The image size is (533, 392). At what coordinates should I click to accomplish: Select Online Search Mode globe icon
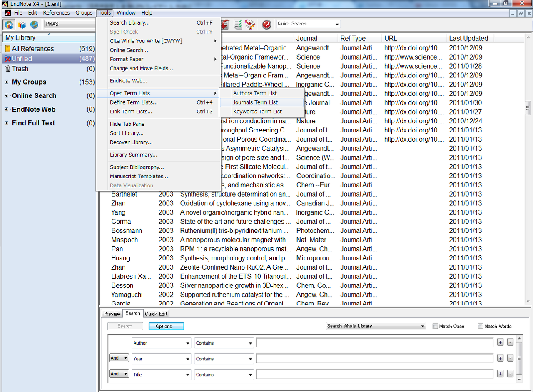[x=34, y=25]
